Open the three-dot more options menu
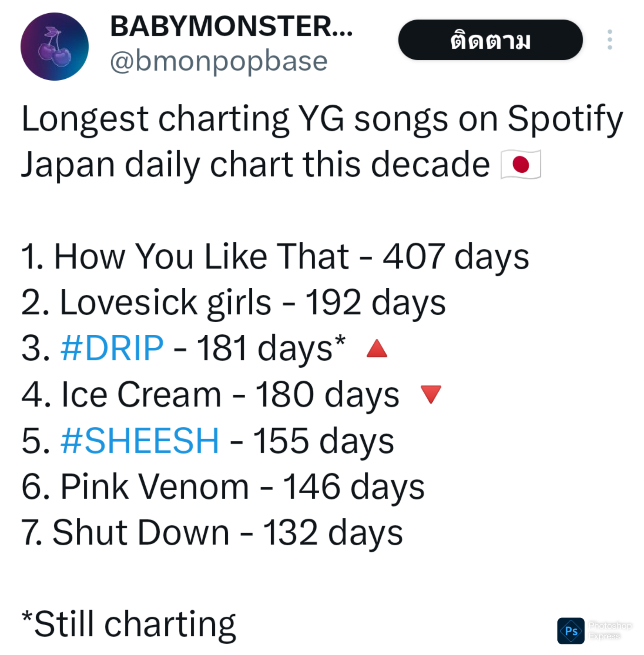 [x=610, y=40]
